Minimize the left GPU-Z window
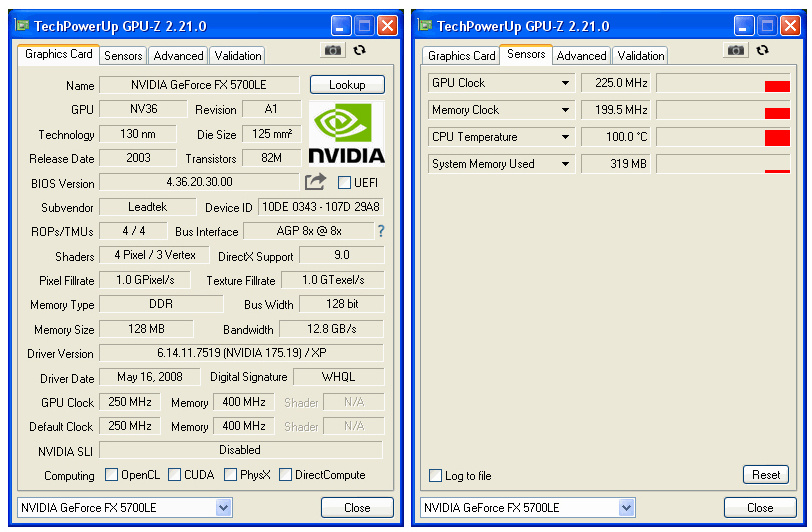Viewport: 812px width, 532px height. tap(341, 25)
